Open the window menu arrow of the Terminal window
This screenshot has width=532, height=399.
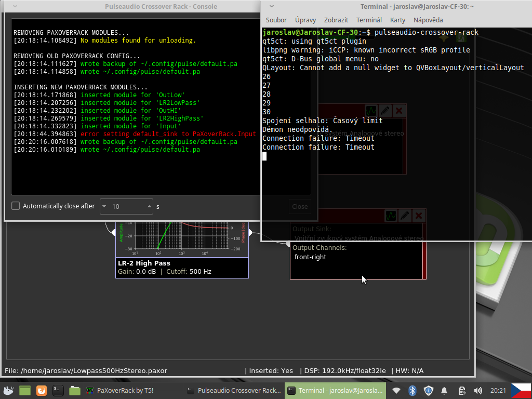pos(271,6)
